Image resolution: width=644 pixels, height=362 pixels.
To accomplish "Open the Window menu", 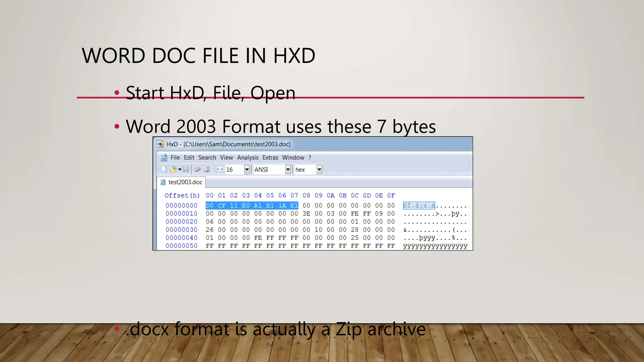I will (293, 157).
